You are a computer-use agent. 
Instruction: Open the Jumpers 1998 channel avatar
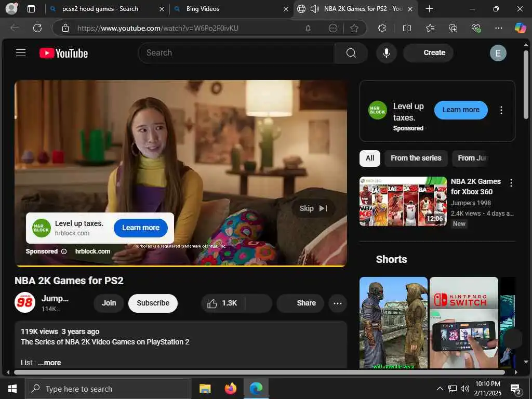(25, 302)
